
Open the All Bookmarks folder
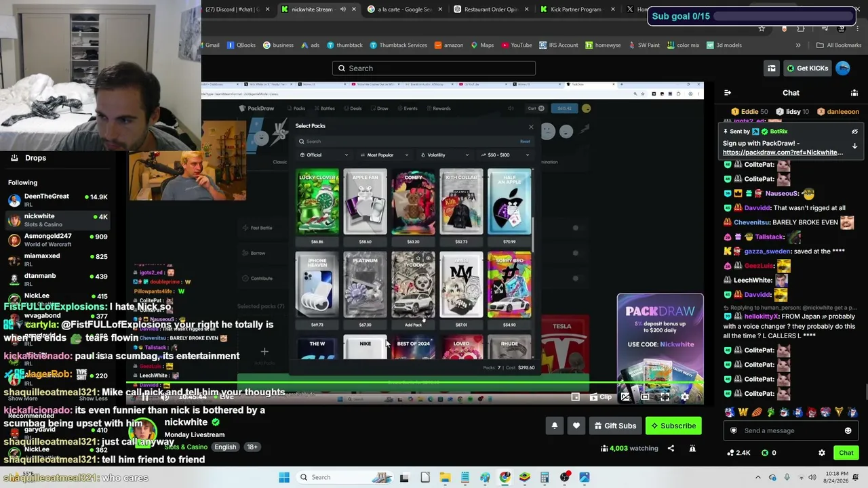pyautogui.click(x=839, y=45)
